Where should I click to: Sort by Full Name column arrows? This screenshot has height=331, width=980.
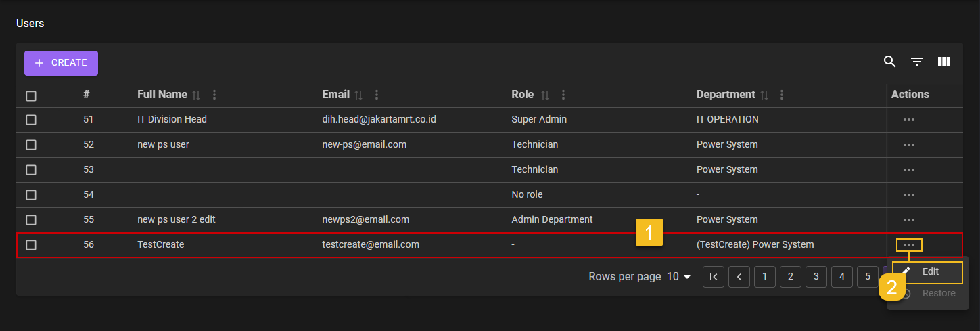pos(197,95)
